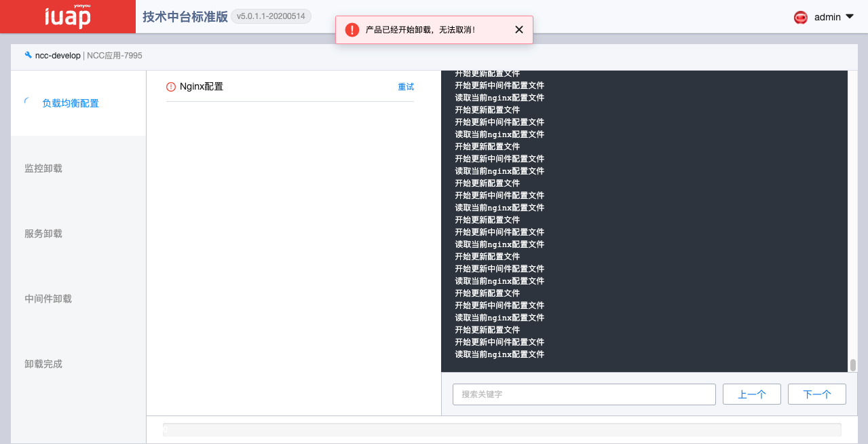Screen dimensions: 868x444
Task: Click the red error alert icon
Action: [352, 30]
